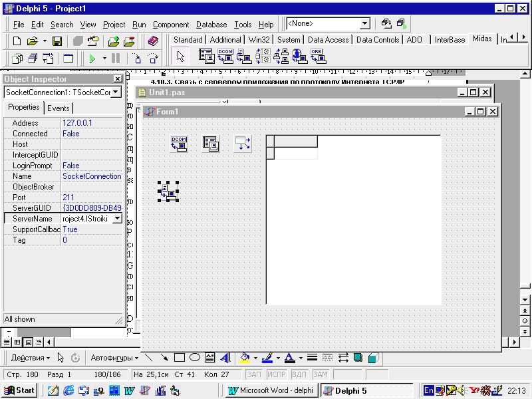Toggle the ЗАМ overtype indicator

point(320,374)
